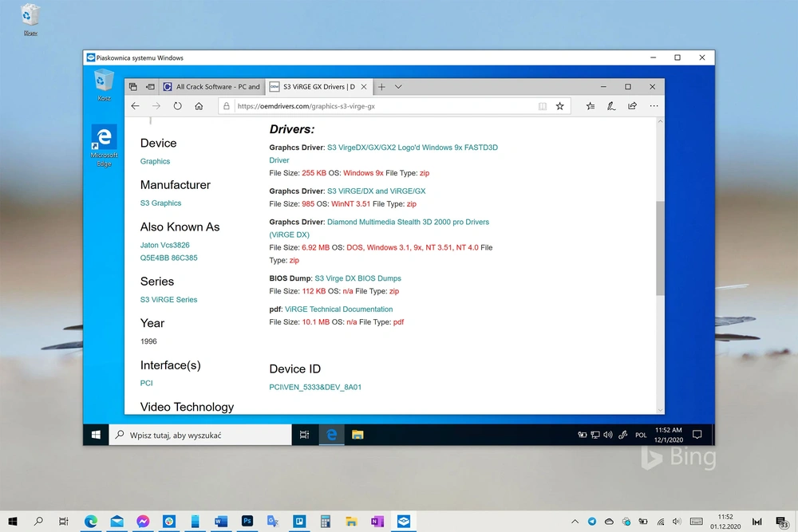Open S3 Virge DX BIOS Dumps link

coord(358,278)
